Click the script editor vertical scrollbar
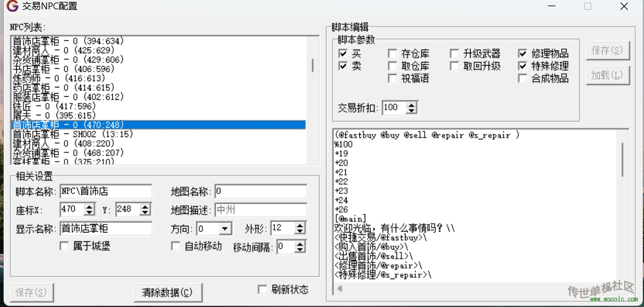 coord(622,159)
